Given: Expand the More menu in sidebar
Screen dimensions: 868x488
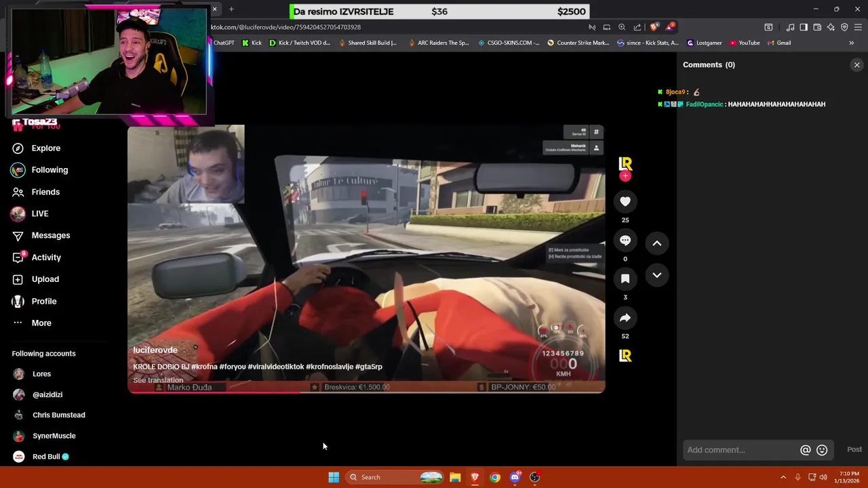Looking at the screenshot, I should 41,323.
